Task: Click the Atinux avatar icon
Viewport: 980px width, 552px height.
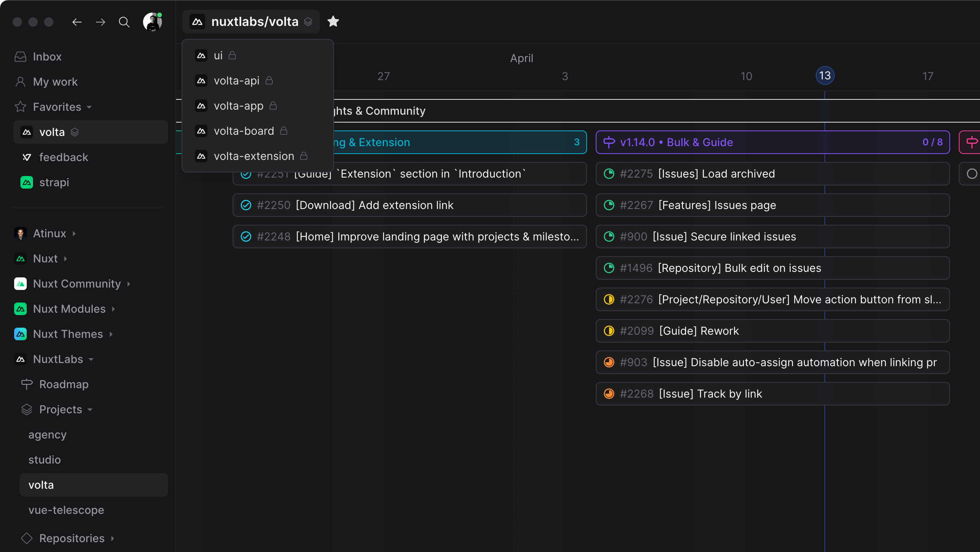Action: click(20, 233)
